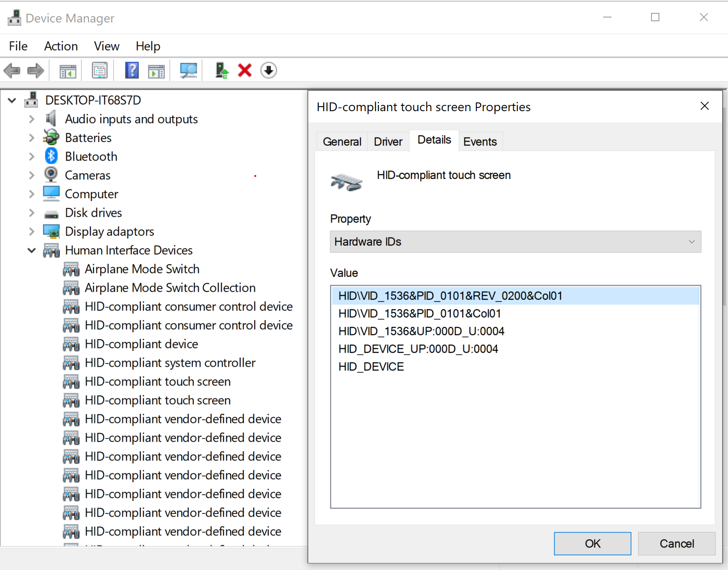
Task: Collapse the Human Interface Devices category
Action: pos(32,250)
